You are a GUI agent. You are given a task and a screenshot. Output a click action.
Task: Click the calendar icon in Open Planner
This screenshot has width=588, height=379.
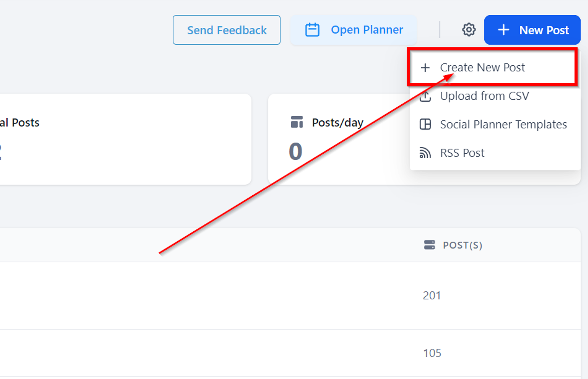click(312, 30)
